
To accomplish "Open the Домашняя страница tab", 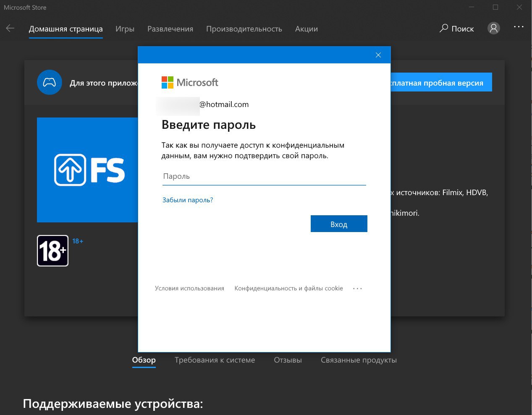I will (66, 29).
